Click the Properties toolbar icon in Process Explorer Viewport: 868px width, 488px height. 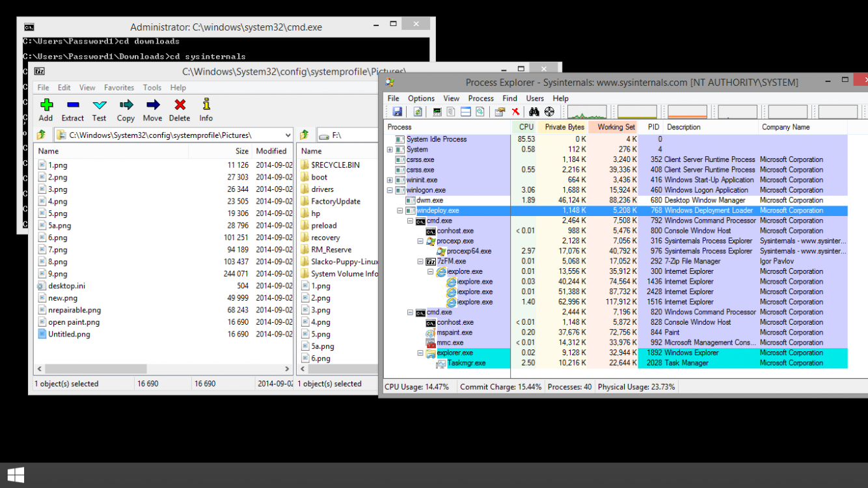[x=500, y=112]
